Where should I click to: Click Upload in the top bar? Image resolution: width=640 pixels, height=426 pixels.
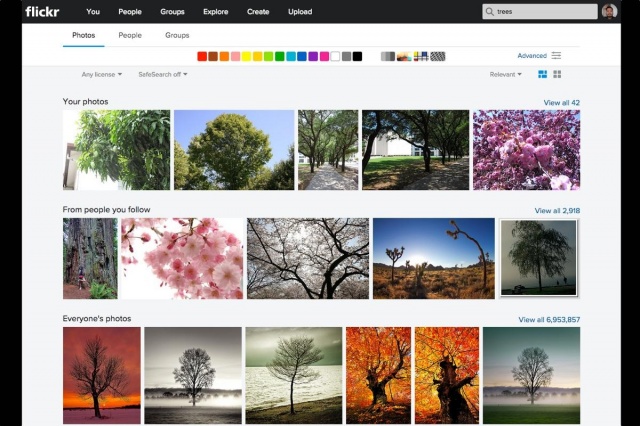pos(300,12)
